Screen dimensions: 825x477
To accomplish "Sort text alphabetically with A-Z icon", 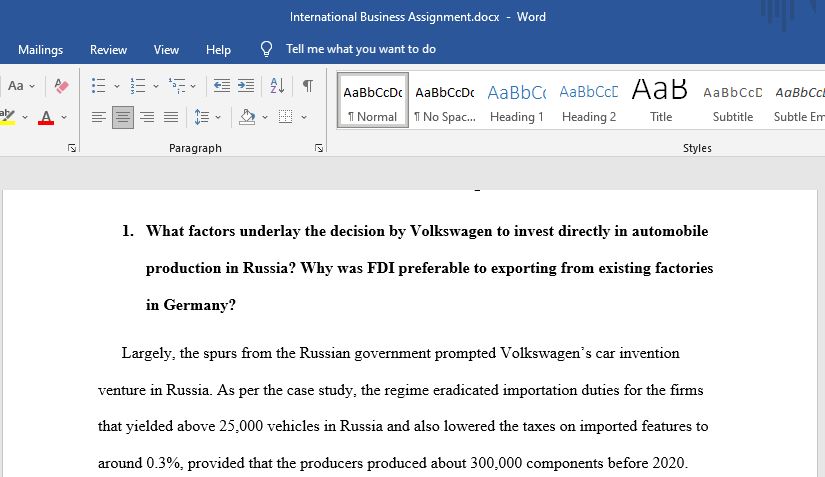I will point(277,85).
